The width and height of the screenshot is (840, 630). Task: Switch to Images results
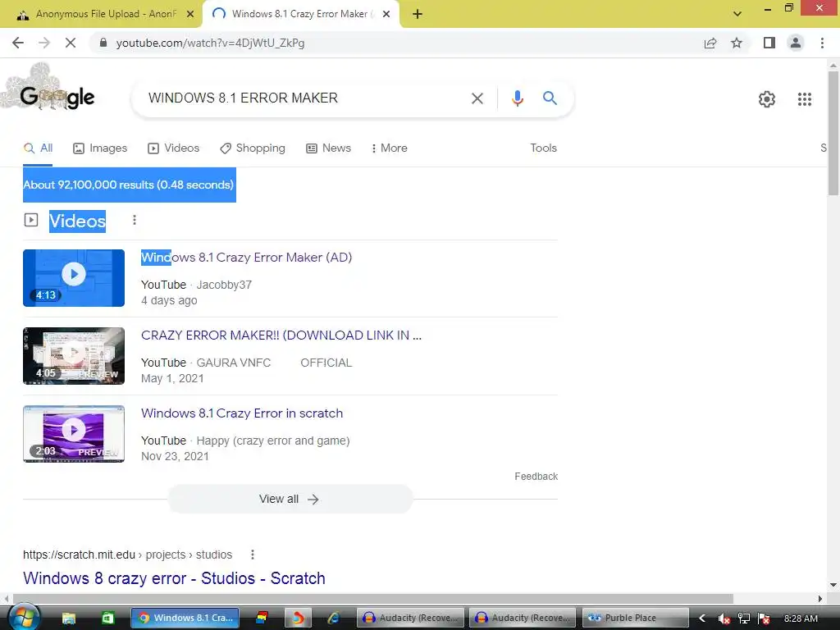pyautogui.click(x=100, y=148)
